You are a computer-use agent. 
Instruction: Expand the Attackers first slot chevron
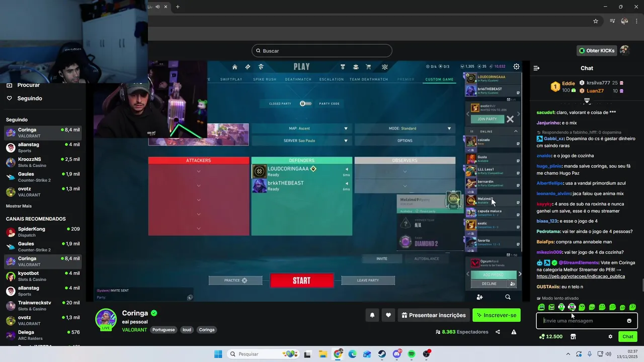coord(199,171)
